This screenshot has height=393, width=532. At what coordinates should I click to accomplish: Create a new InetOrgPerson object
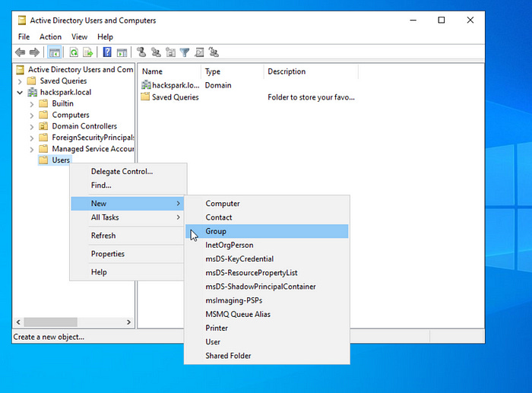coord(267,245)
